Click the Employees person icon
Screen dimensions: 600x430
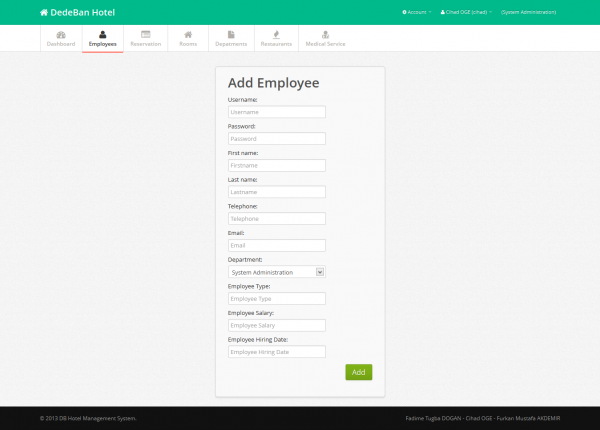pyautogui.click(x=103, y=35)
